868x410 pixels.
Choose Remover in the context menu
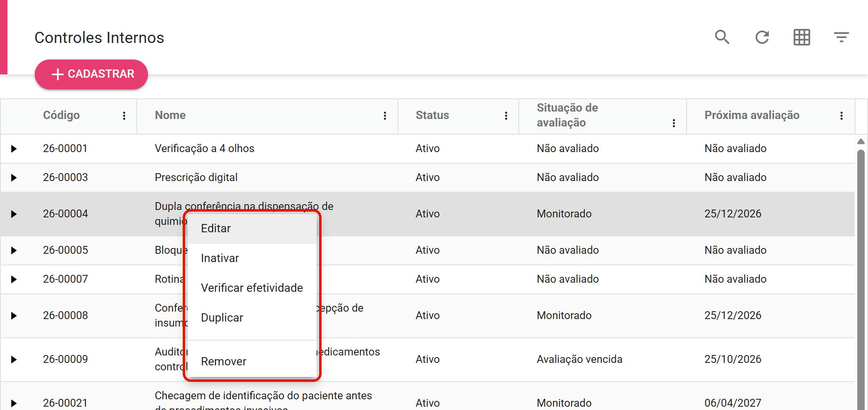pos(252,362)
